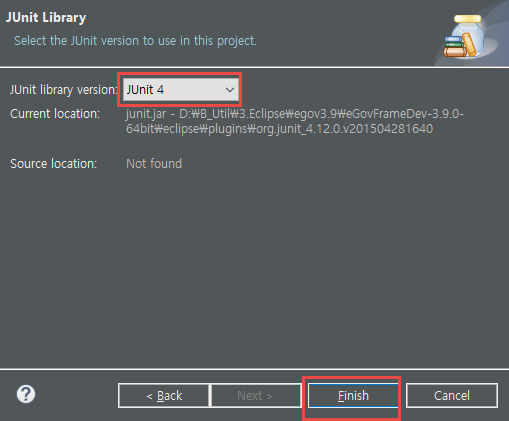Click the 'Not found' source location text
Screen dimensions: 509x421
(154, 164)
